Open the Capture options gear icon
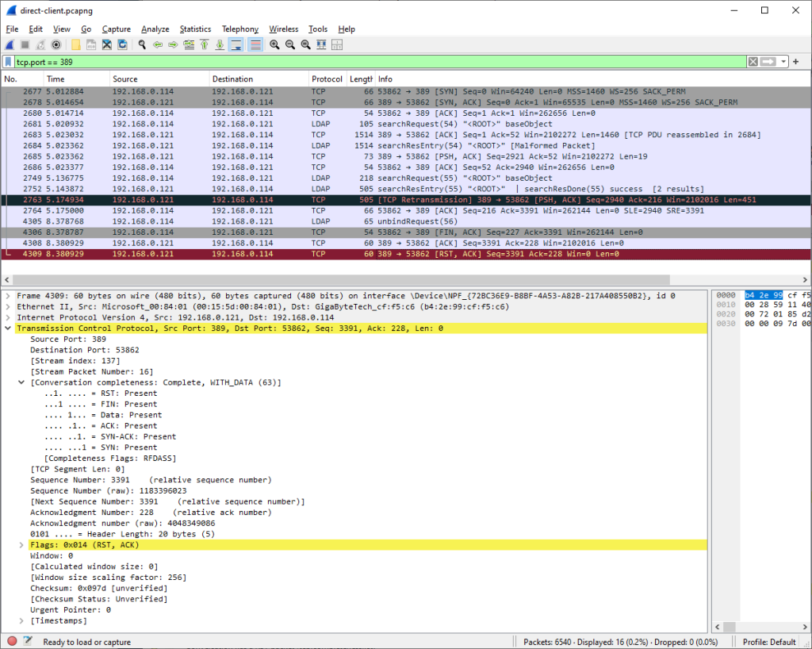This screenshot has width=812, height=649. (56, 44)
